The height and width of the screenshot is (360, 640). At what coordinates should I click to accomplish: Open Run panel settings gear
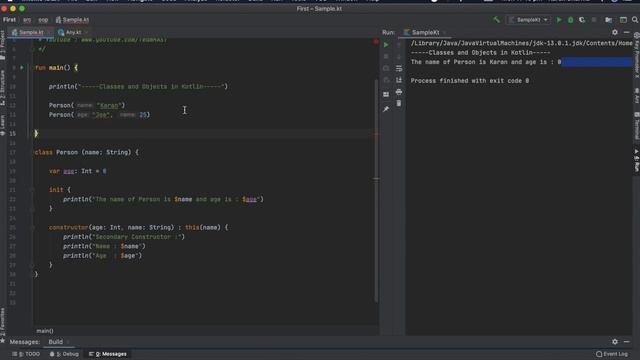point(615,32)
